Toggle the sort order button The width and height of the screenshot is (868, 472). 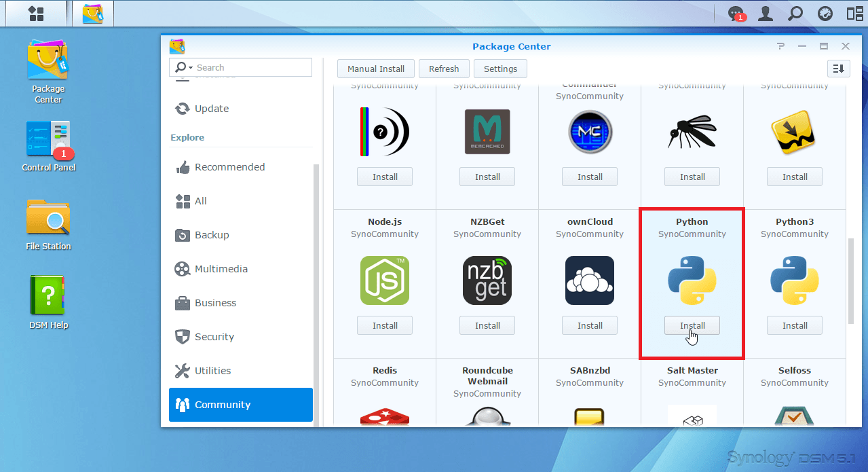coord(839,69)
